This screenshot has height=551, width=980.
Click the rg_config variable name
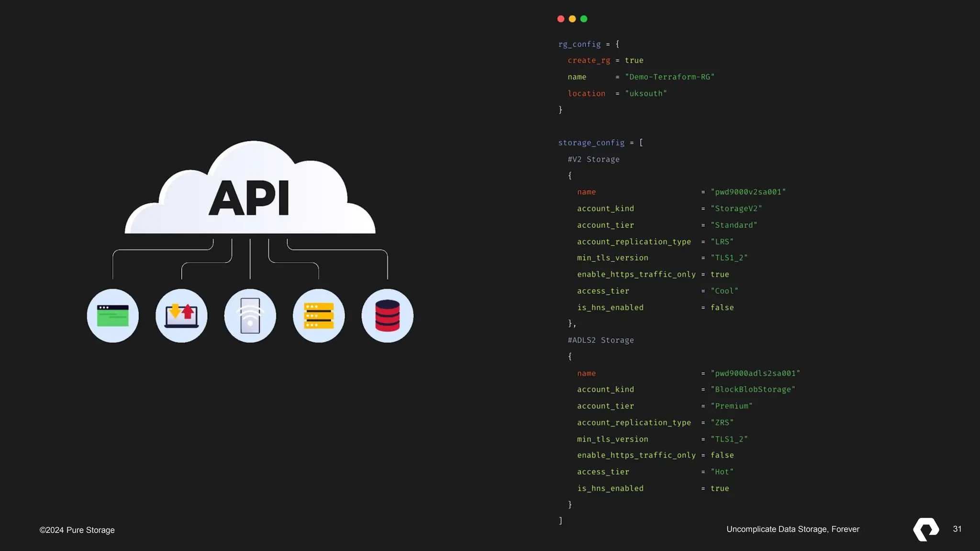pyautogui.click(x=579, y=44)
